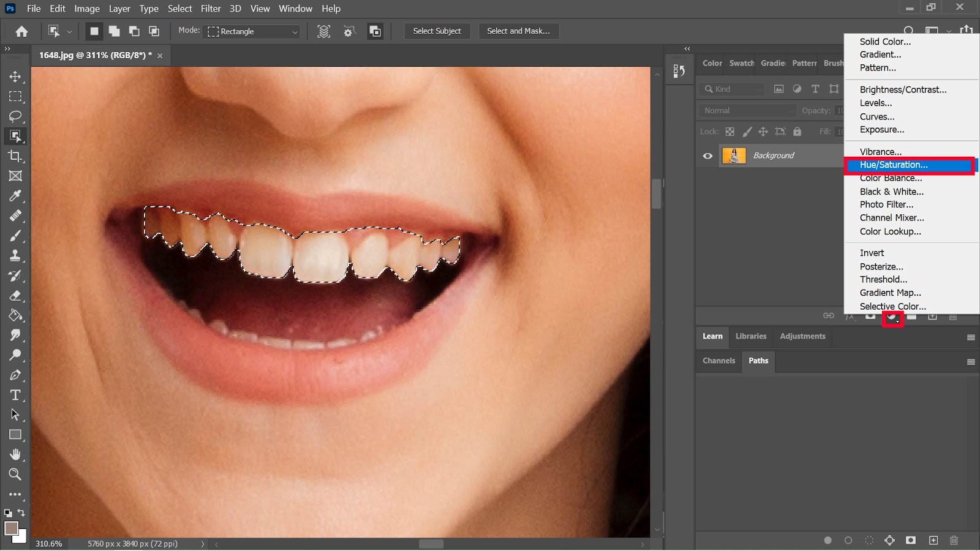
Task: Click the Select Subject button
Action: click(437, 31)
